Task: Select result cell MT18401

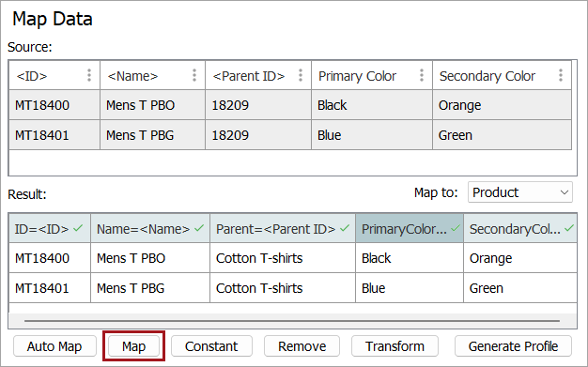Action: click(x=50, y=288)
